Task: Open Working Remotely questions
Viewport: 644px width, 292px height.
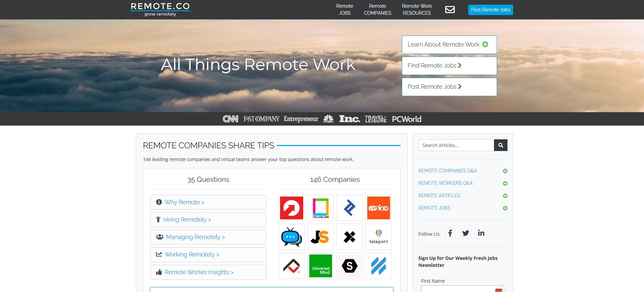Action: tap(208, 254)
